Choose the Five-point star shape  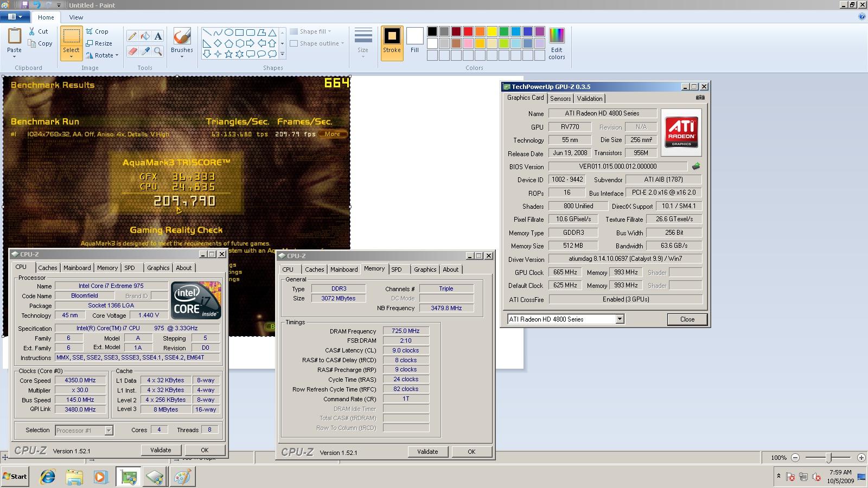[x=228, y=54]
